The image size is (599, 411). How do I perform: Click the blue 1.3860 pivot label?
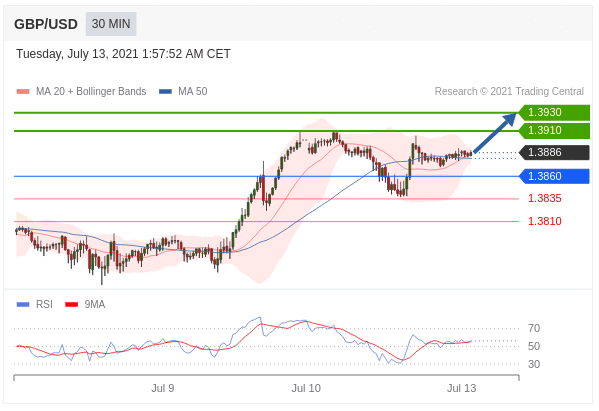[x=554, y=176]
